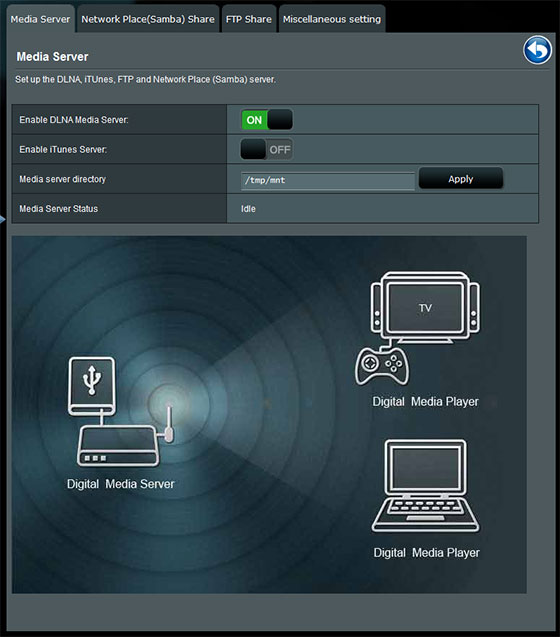
Task: Click the Media server directory field
Action: pyautogui.click(x=328, y=180)
